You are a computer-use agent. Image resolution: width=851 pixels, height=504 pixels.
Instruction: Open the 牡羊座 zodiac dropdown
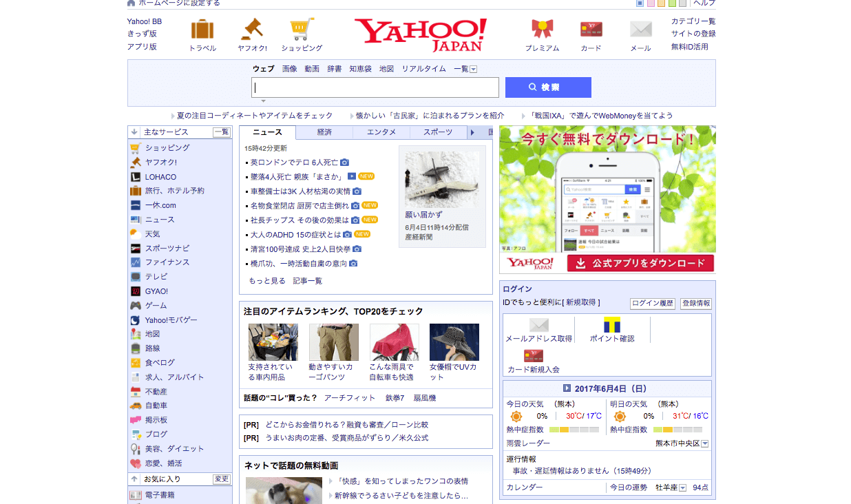pyautogui.click(x=682, y=488)
